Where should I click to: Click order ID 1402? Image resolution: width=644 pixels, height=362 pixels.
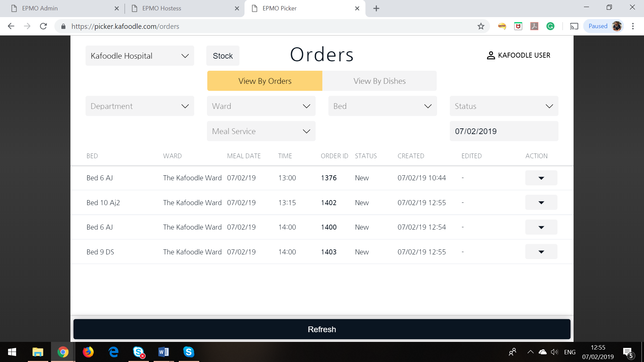click(329, 202)
